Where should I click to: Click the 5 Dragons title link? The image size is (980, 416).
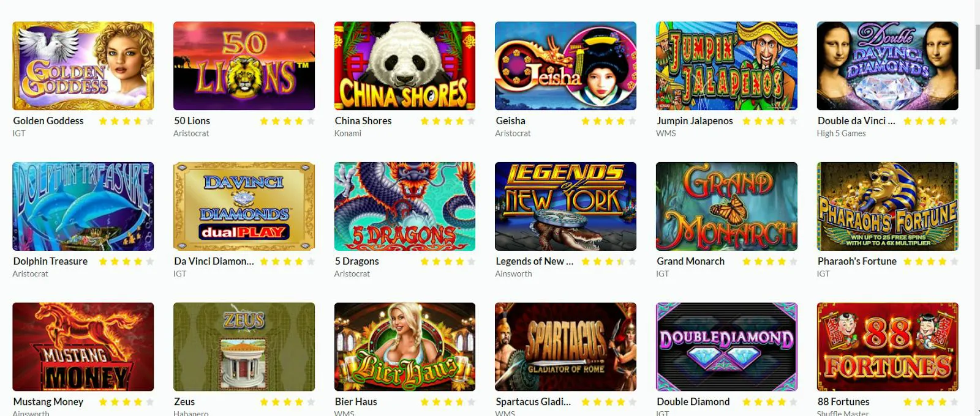point(357,261)
